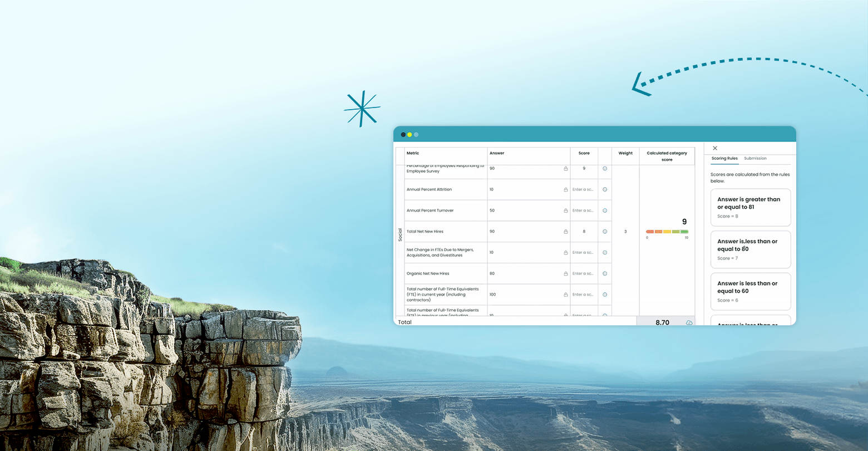This screenshot has width=868, height=451.
Task: Select the 'less than or equal to 60' rule
Action: click(751, 291)
